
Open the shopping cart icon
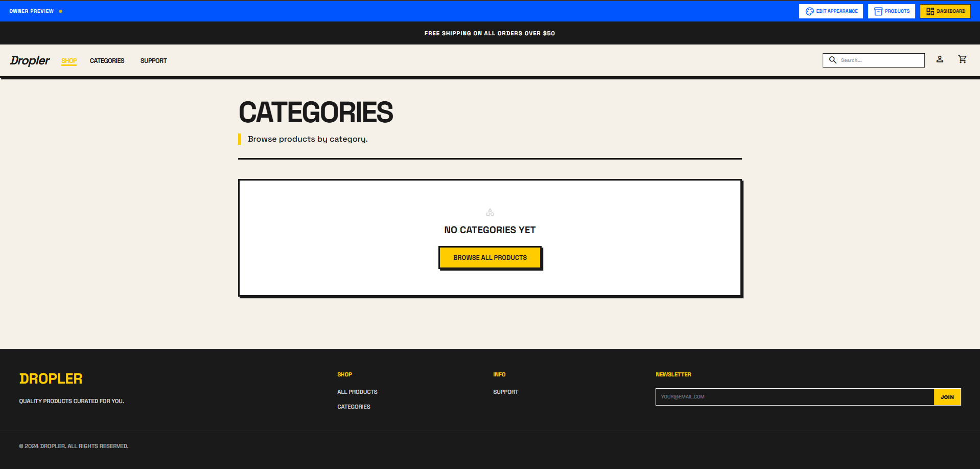click(x=963, y=59)
